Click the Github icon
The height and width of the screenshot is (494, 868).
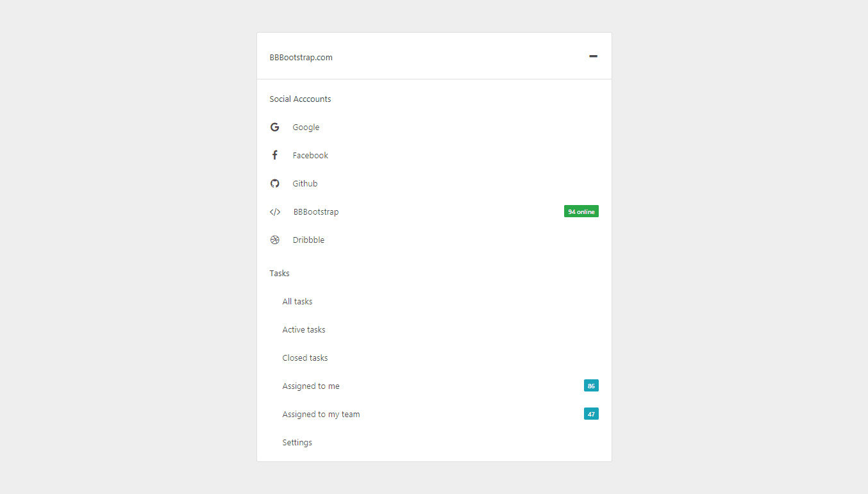275,183
